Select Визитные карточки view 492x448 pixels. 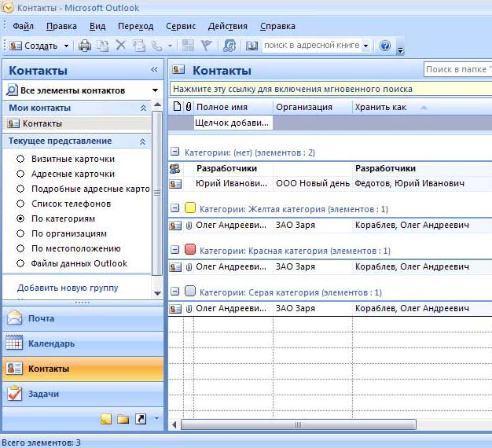click(20, 159)
